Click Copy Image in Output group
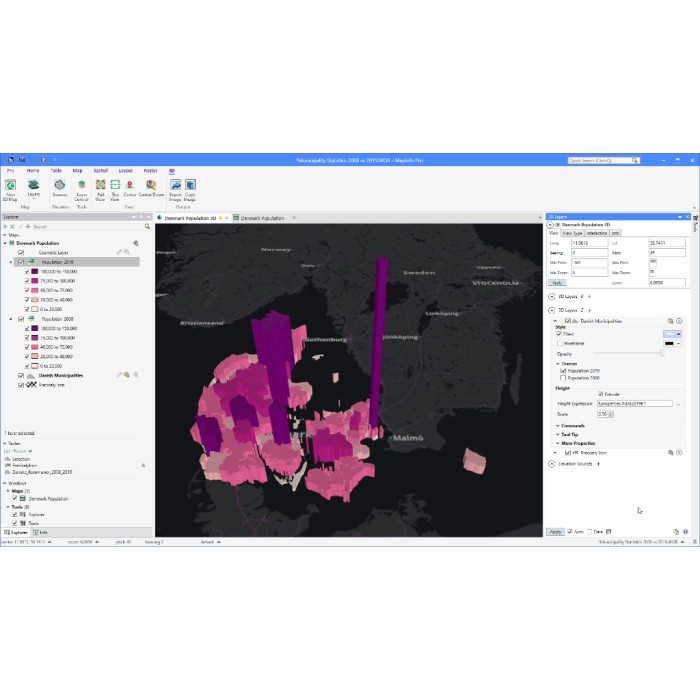Screen dimensions: 700x700 pos(190,190)
